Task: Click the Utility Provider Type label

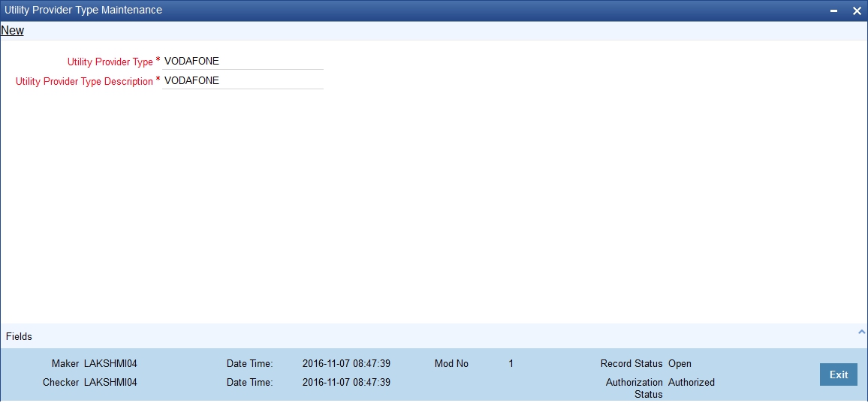Action: (110, 62)
